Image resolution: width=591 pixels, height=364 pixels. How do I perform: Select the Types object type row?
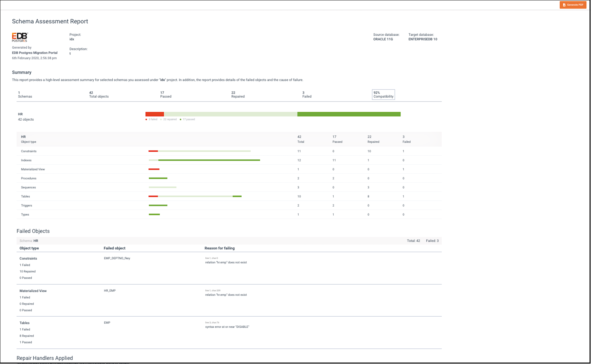click(x=229, y=214)
